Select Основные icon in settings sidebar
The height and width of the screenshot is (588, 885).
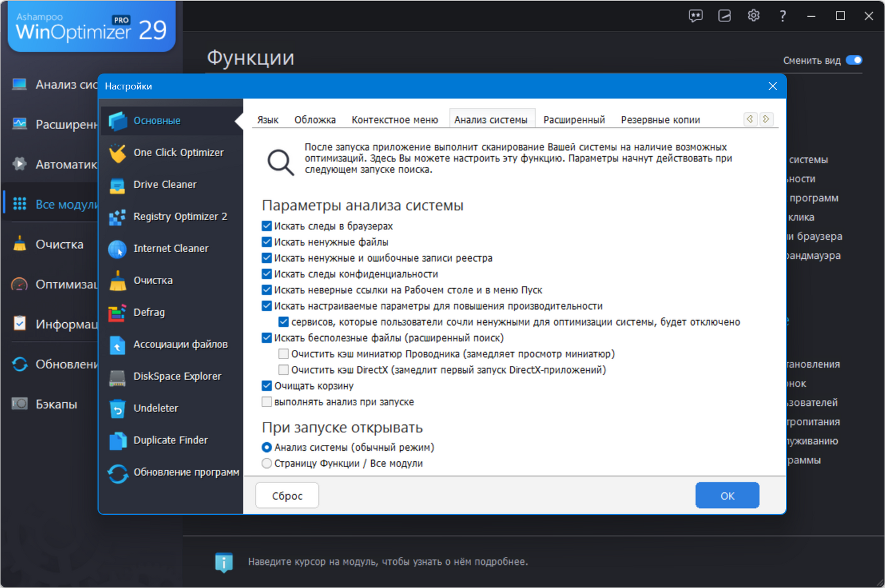tap(118, 120)
